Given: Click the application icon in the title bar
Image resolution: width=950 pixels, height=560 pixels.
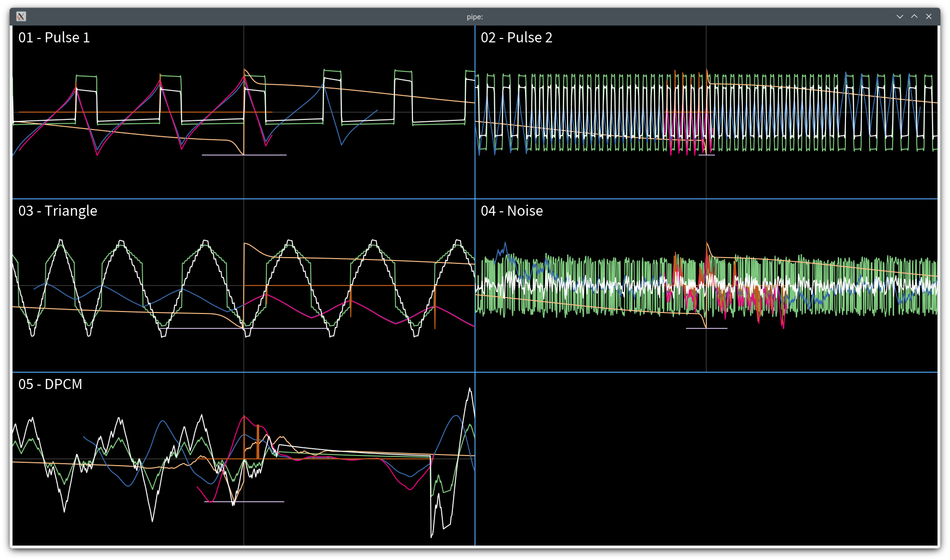Looking at the screenshot, I should [21, 16].
